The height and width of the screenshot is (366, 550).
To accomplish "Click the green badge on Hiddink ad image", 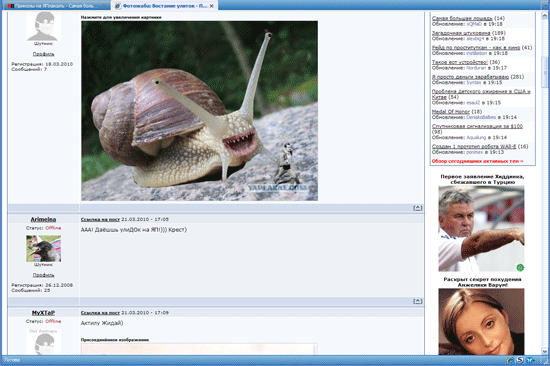I will point(520,268).
